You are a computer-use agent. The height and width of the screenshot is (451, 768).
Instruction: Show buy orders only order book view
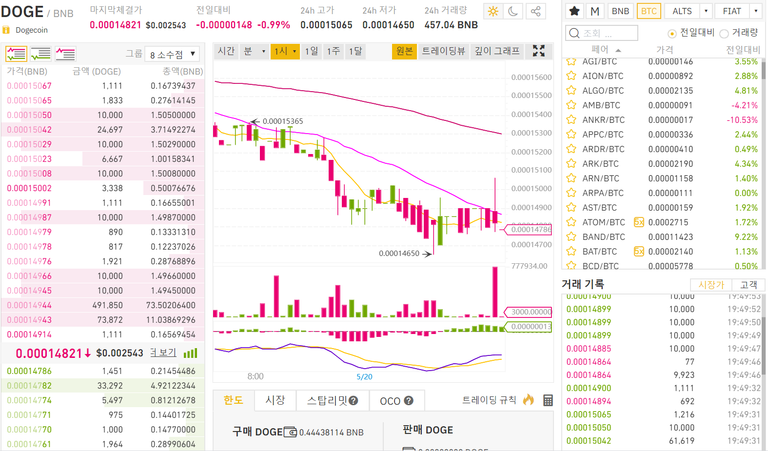tap(41, 54)
